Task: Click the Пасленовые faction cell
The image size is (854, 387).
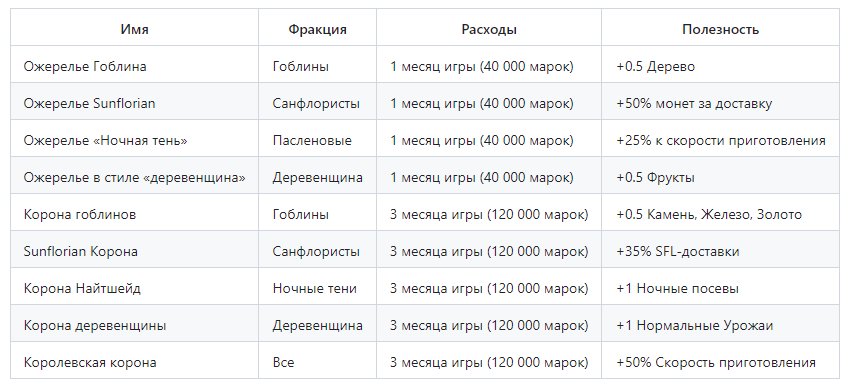Action: pos(318,140)
